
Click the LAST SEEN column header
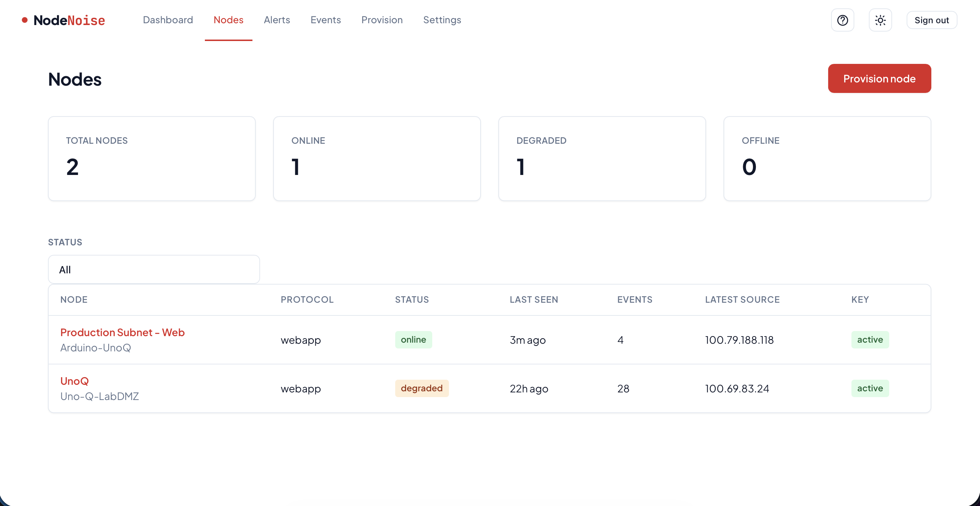pos(534,299)
